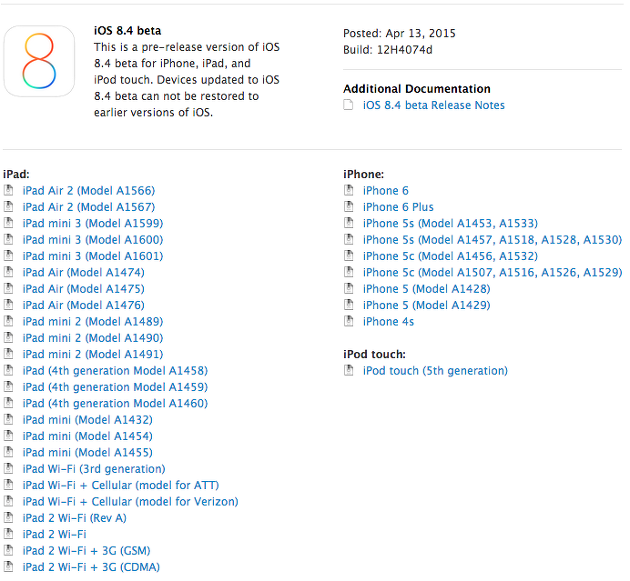Click file icon beside iPad Wi-Fi 3rd generation
The width and height of the screenshot is (630, 581).
tap(8, 468)
